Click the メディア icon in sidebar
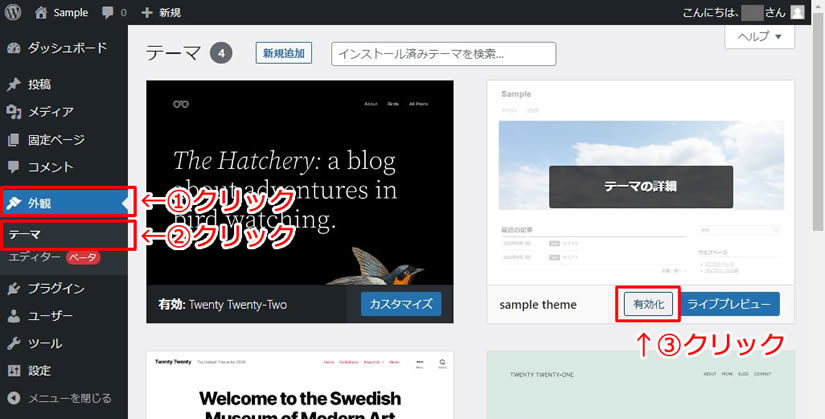 click(14, 112)
